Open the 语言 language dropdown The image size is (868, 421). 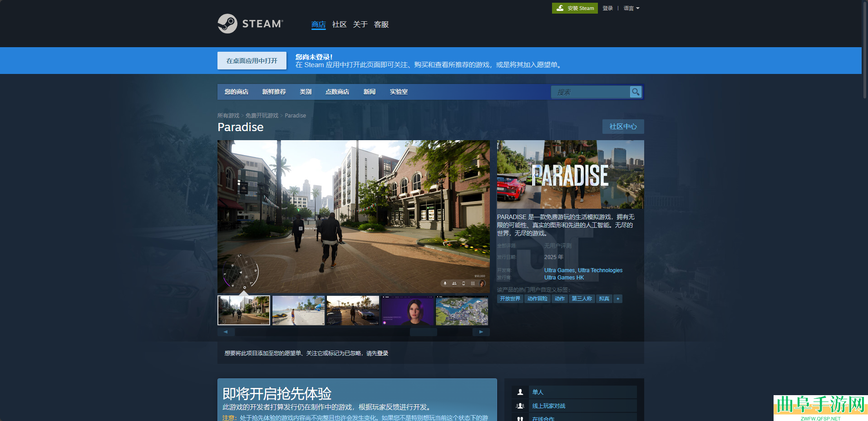[x=631, y=8]
